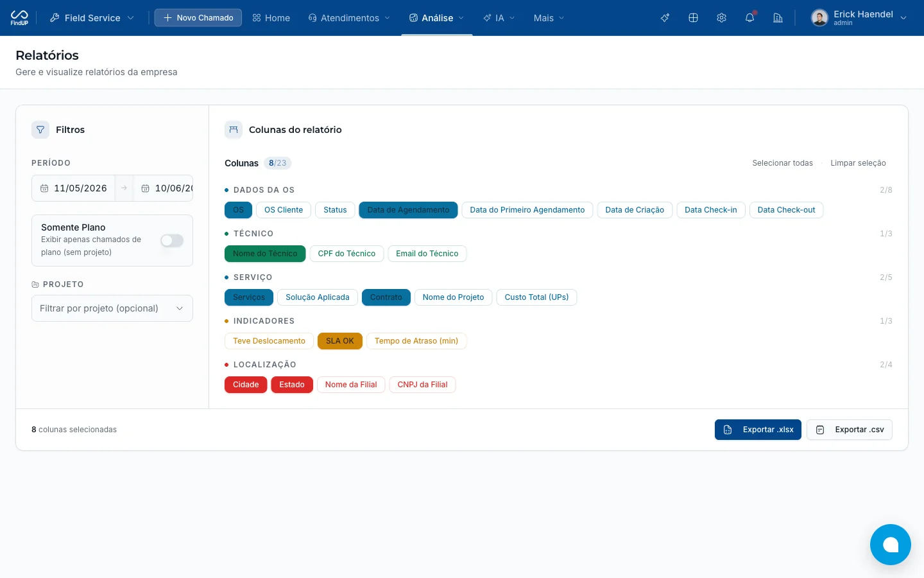Open the Field Service module dropdown
Screen dimensions: 924x578
92,18
